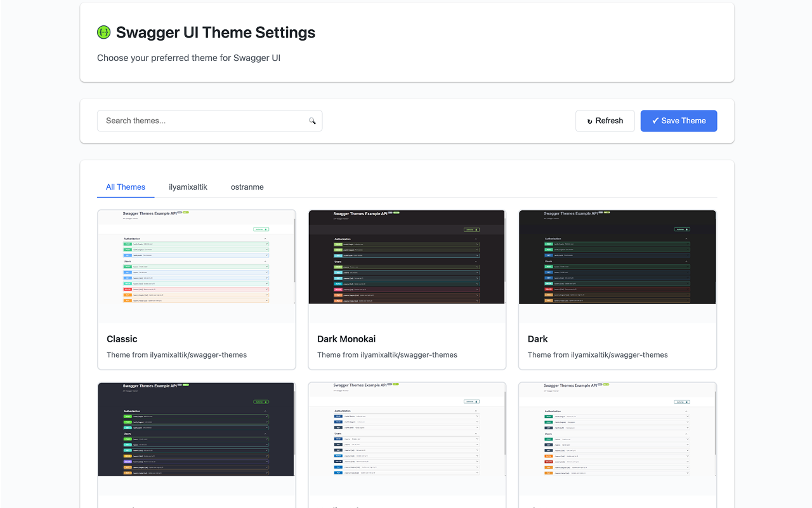The height and width of the screenshot is (508, 812).
Task: Select the Dark Monokai theme preview
Action: pos(407,257)
